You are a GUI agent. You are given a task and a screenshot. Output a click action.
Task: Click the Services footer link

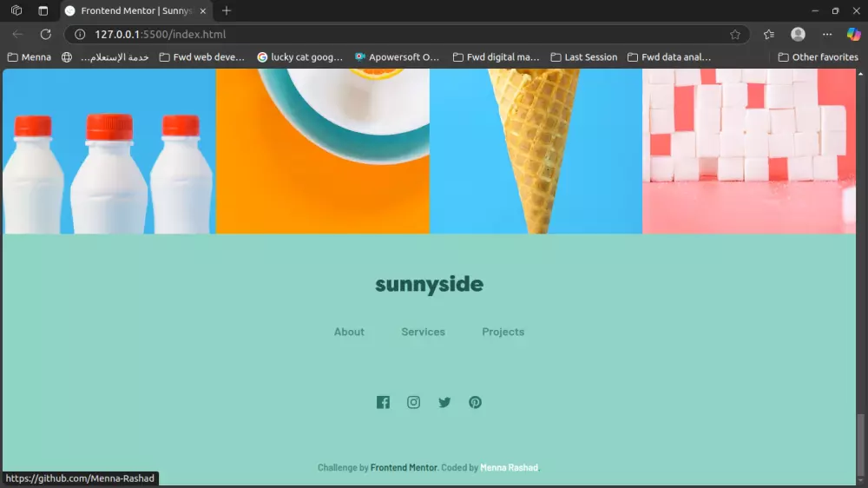[x=423, y=332]
